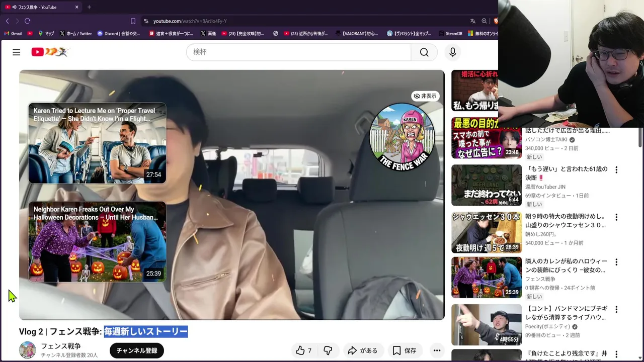Image resolution: width=644 pixels, height=362 pixels.
Task: Click The Fence War channel end-screen badge
Action: coord(402,137)
